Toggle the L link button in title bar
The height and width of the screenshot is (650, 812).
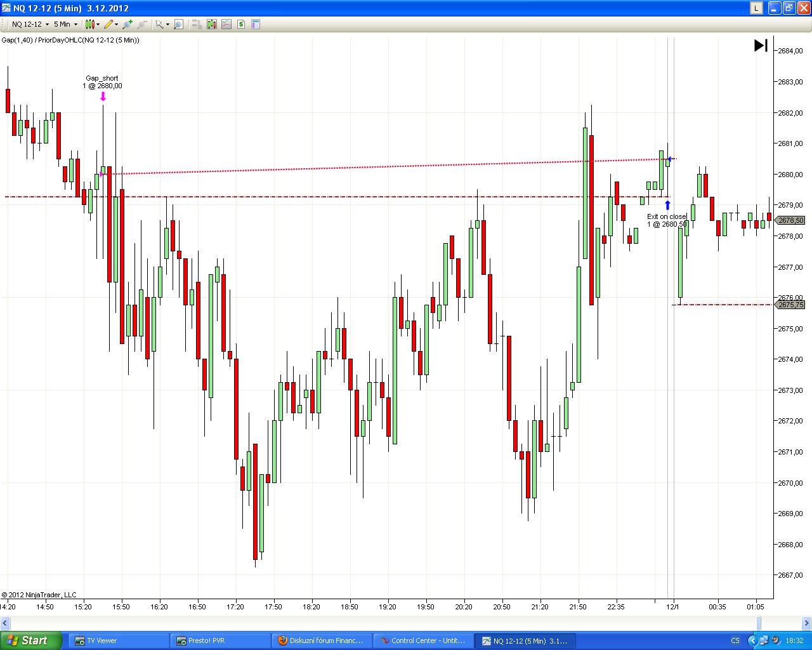pos(756,8)
